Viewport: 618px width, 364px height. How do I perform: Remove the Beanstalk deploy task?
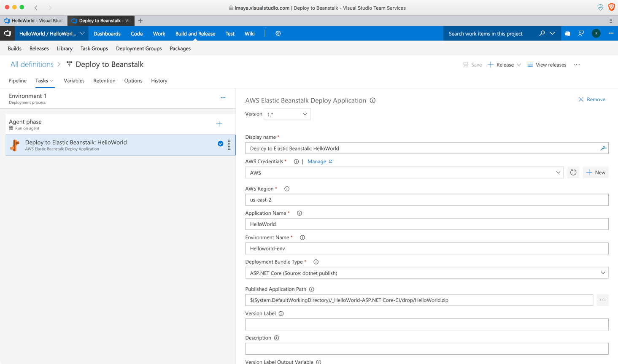[x=592, y=100]
